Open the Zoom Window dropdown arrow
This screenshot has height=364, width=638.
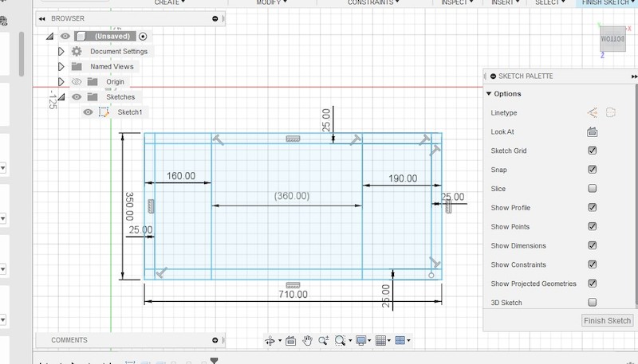coord(350,341)
